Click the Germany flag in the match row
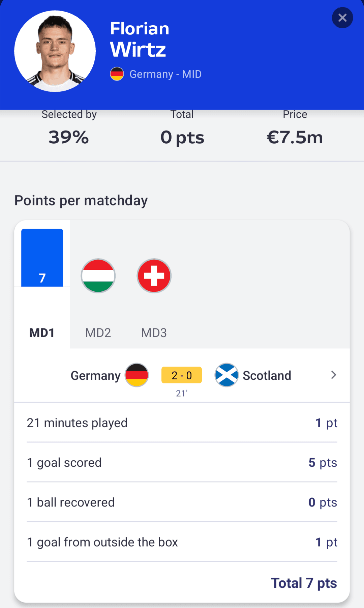 click(136, 375)
